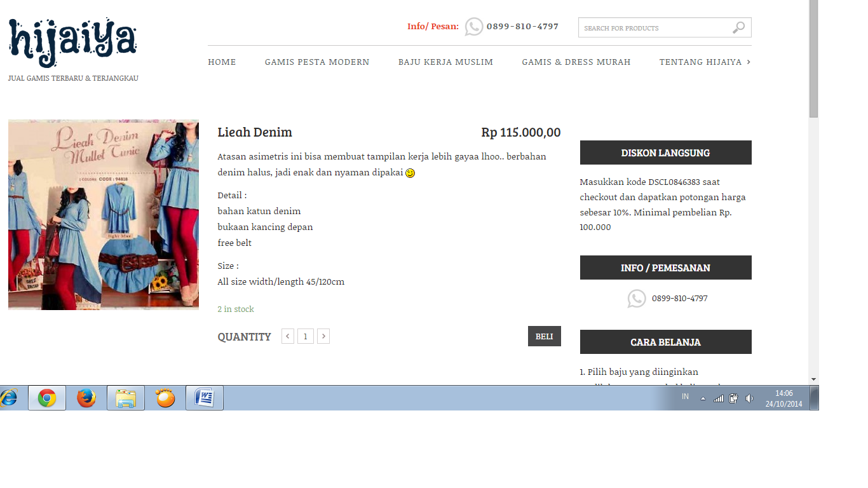Decrease quantity with the left arrow
Image resolution: width=868 pixels, height=488 pixels.
(288, 337)
